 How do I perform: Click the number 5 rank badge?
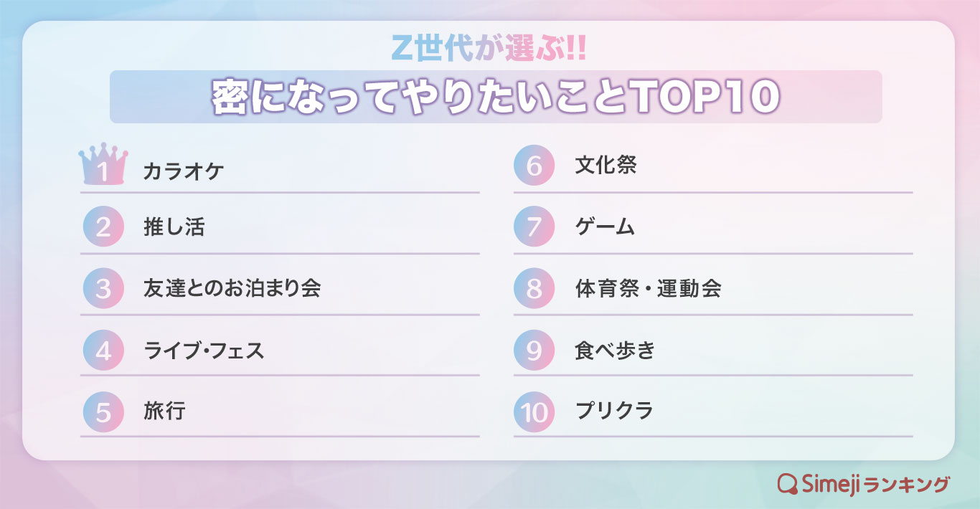point(103,412)
